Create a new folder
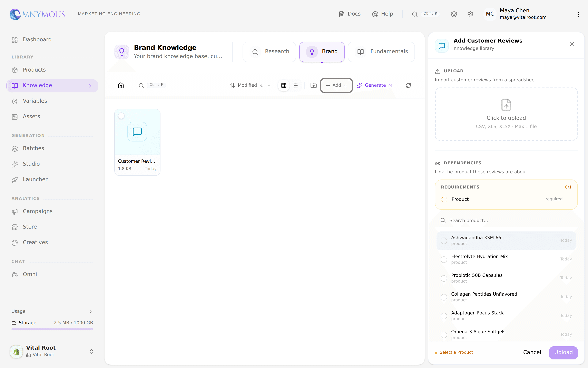The width and height of the screenshot is (588, 368). pos(313,85)
